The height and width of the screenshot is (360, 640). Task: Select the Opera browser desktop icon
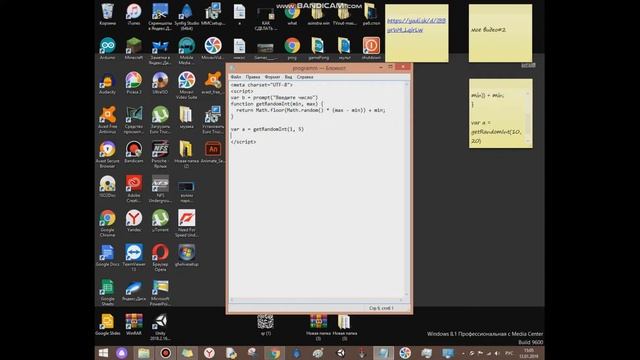160,258
